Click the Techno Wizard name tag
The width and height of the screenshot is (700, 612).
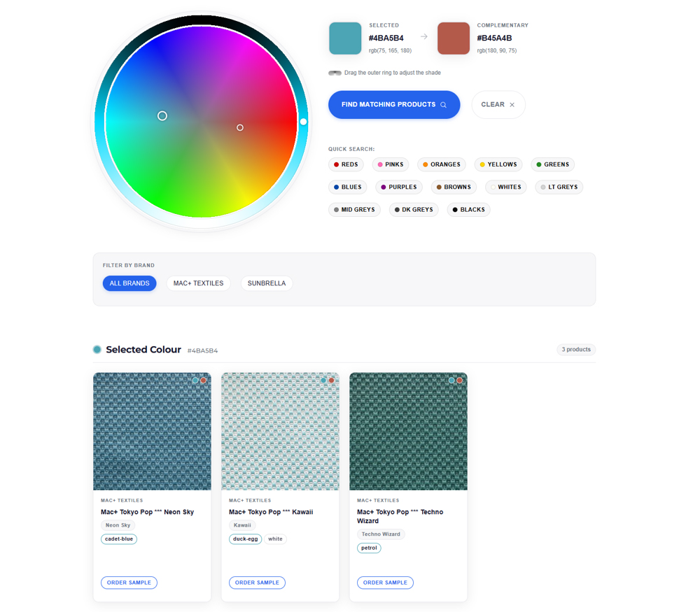pos(381,534)
